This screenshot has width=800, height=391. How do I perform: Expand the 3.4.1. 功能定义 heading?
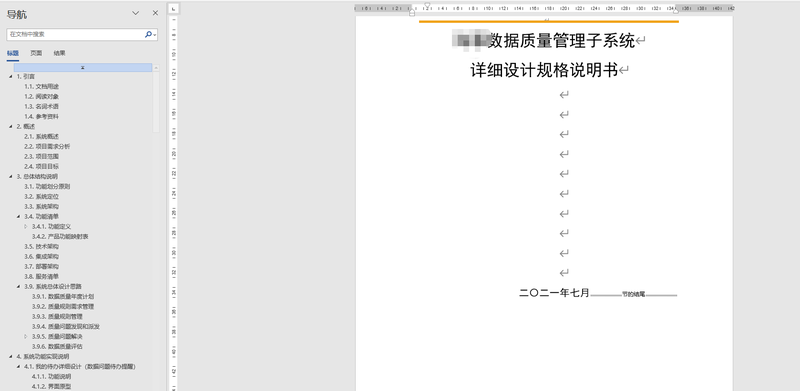coord(26,226)
